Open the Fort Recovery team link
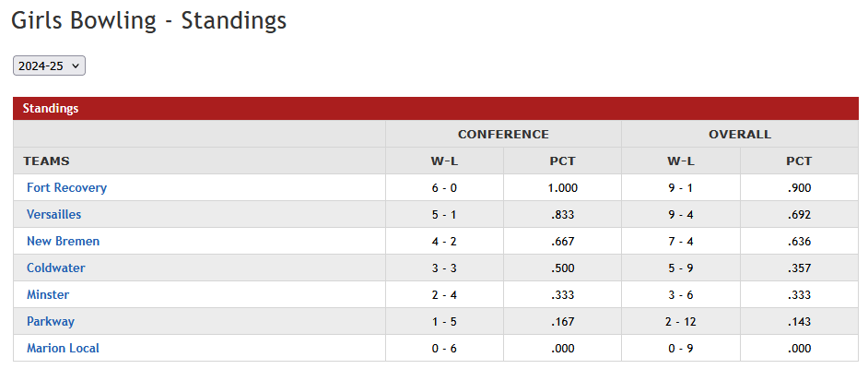This screenshot has width=868, height=369. point(66,187)
